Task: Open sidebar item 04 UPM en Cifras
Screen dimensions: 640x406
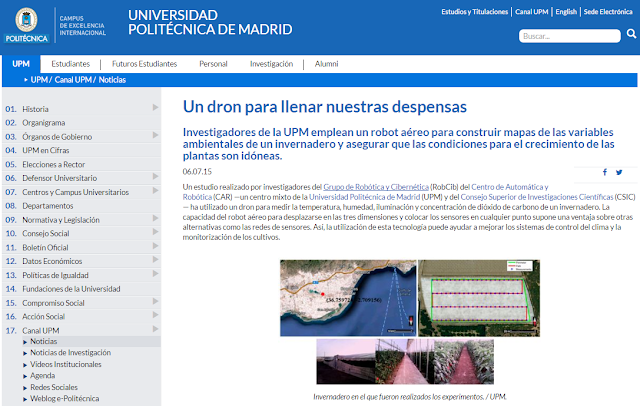Action: 46,151
